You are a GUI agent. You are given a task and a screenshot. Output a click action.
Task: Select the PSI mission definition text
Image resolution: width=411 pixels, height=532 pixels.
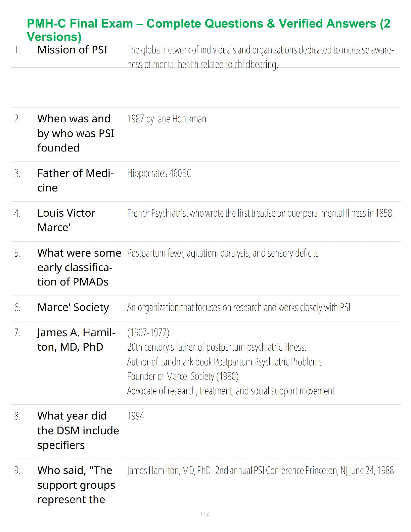260,57
